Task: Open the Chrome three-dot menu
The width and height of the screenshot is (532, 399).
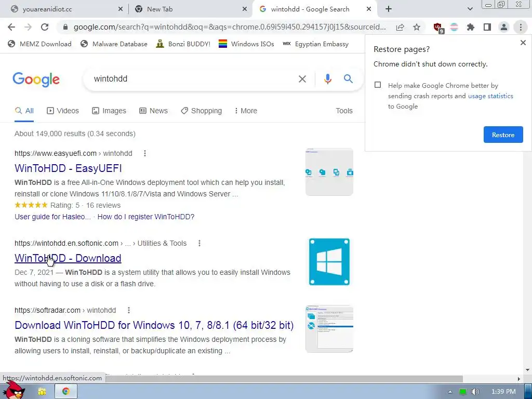Action: click(521, 27)
